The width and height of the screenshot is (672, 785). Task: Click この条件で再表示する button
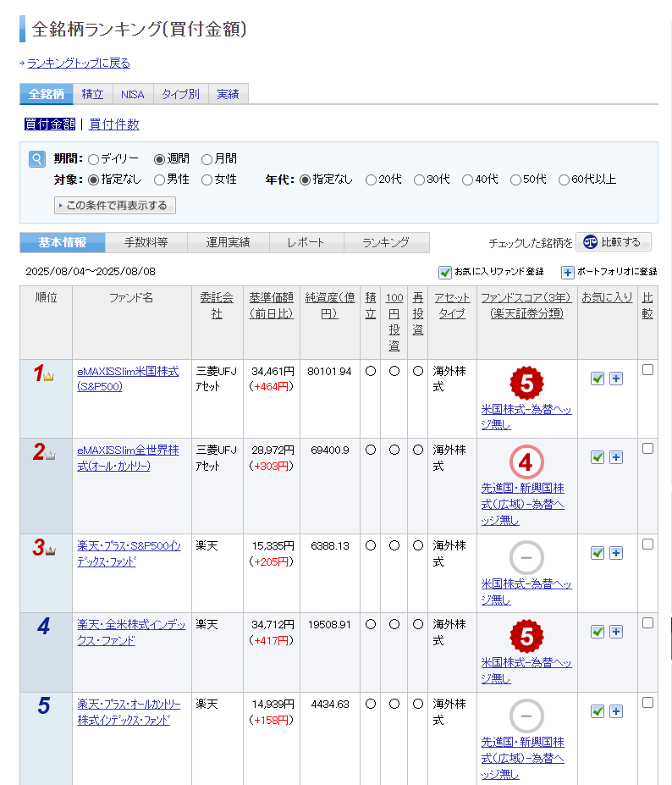(x=114, y=206)
